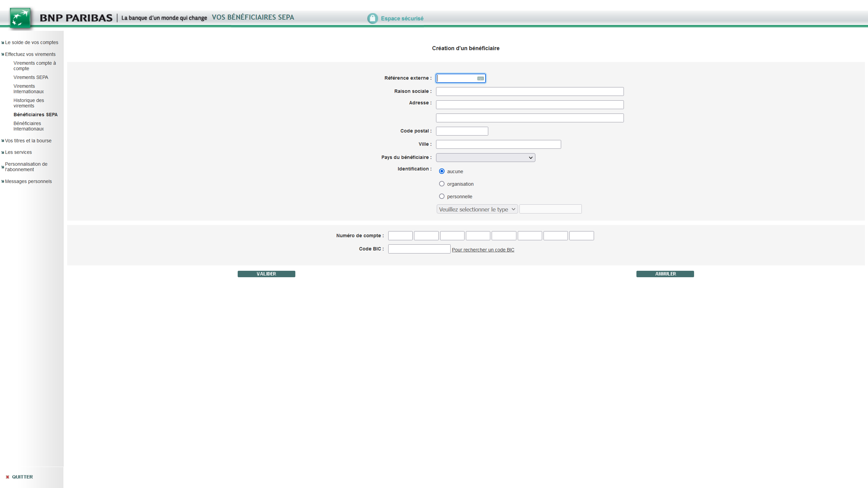
Task: Click arrow icon beside Les services
Action: pyautogui.click(x=3, y=152)
